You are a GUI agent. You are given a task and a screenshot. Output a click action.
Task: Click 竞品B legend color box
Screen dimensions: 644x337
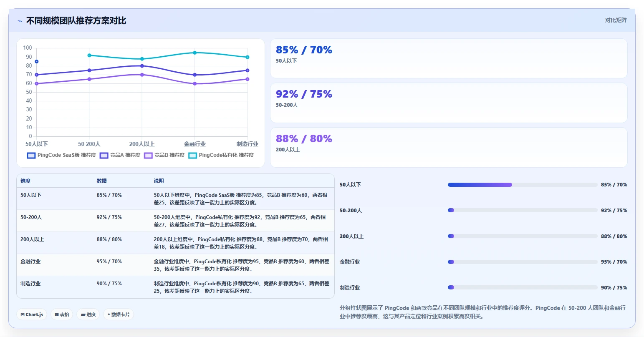tap(148, 156)
